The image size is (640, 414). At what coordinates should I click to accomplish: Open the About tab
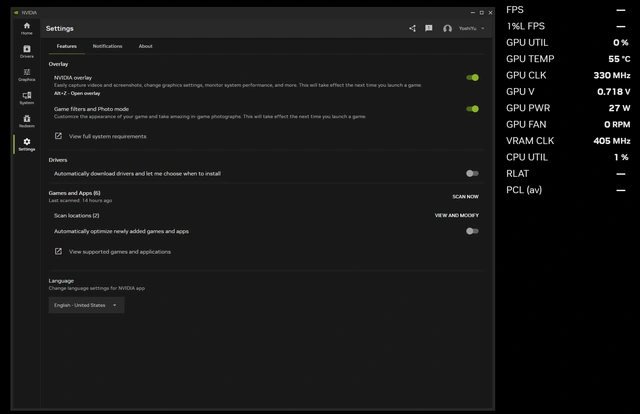tap(145, 46)
